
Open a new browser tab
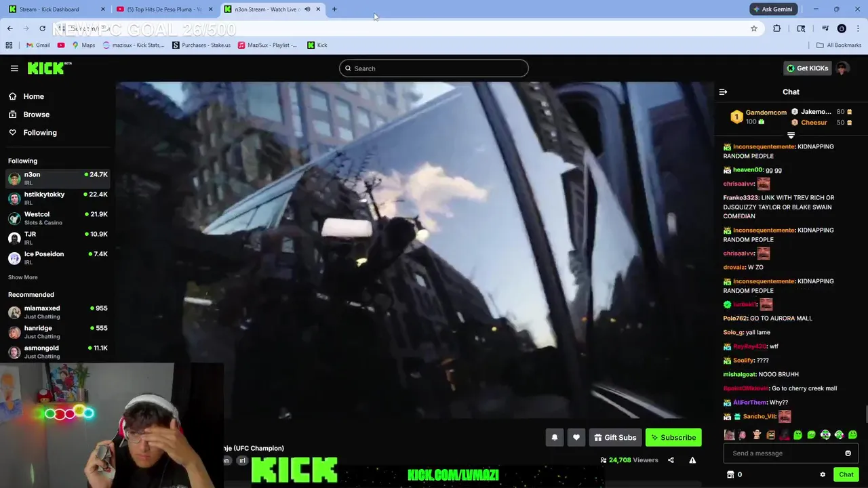point(334,9)
